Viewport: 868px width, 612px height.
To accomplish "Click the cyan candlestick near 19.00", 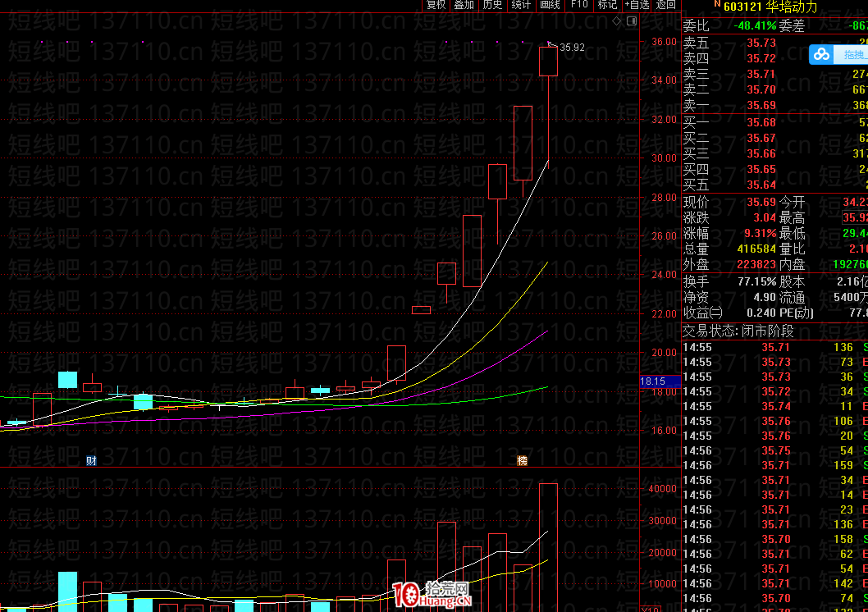I will point(67,380).
